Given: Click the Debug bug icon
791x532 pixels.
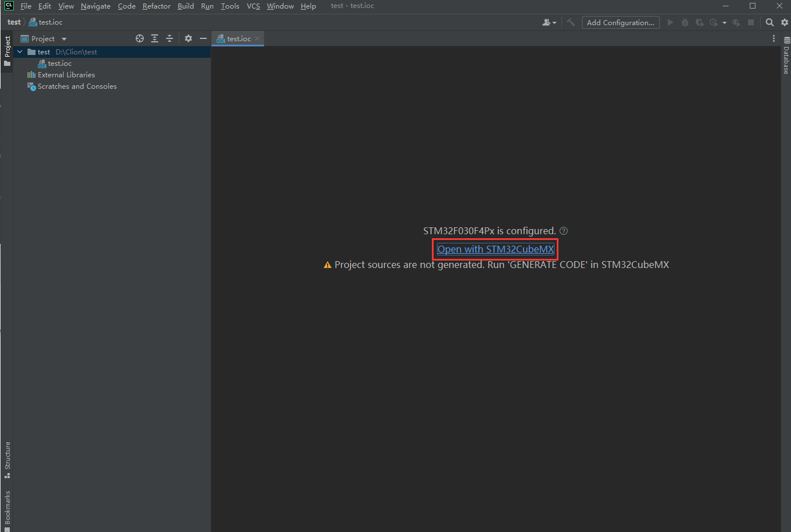Looking at the screenshot, I should tap(685, 22).
